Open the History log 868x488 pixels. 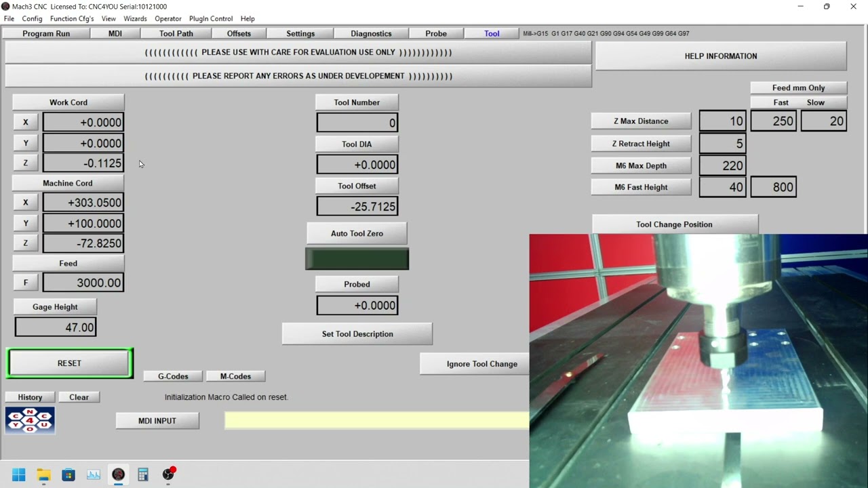[30, 397]
